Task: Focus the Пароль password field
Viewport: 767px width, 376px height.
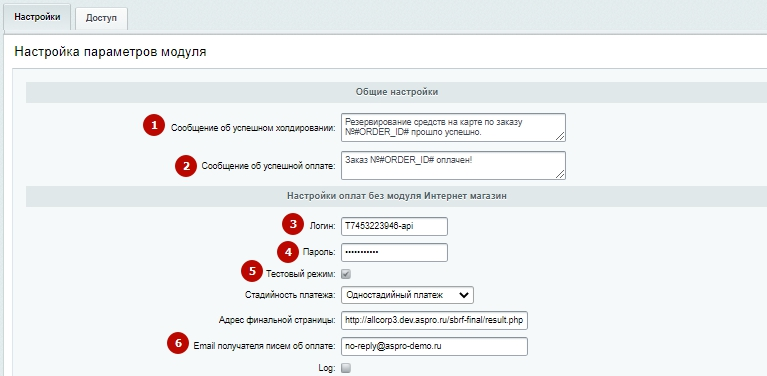Action: click(x=394, y=252)
